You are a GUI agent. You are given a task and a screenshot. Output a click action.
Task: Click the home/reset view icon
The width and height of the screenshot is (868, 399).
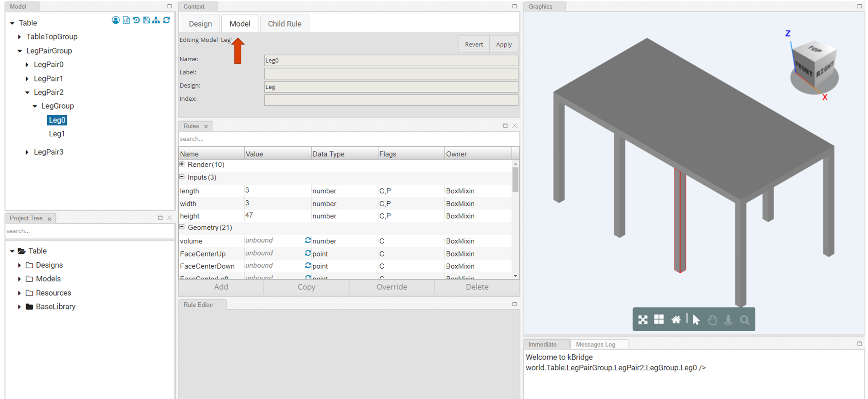675,319
